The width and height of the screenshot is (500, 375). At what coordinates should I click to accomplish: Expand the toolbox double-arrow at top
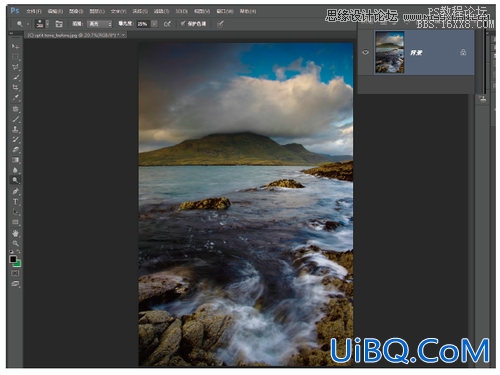coord(11,33)
